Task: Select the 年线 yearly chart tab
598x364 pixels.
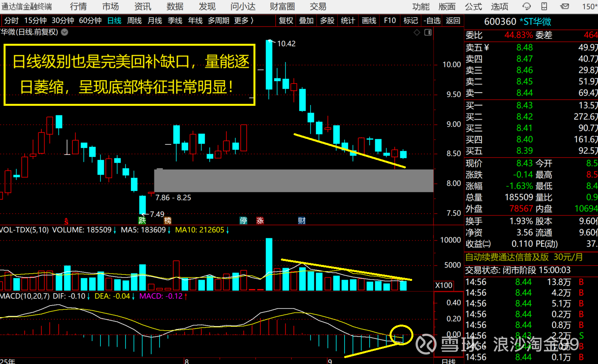Action: (195, 20)
